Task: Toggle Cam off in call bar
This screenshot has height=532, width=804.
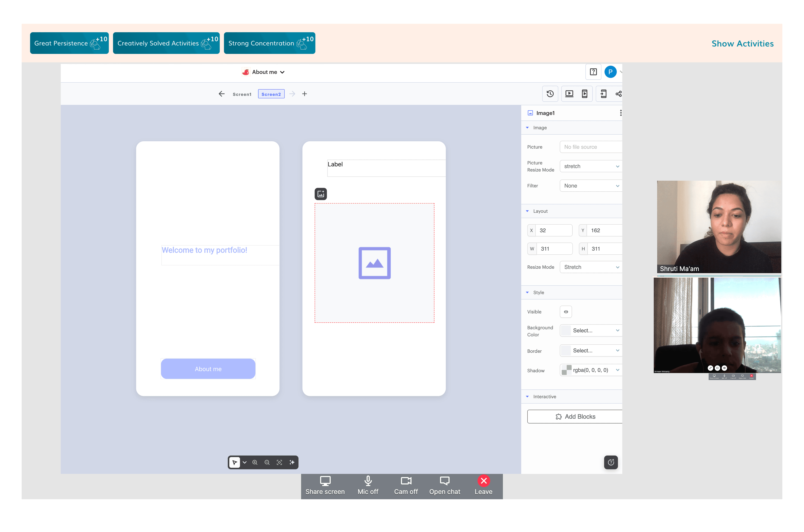Action: click(406, 485)
